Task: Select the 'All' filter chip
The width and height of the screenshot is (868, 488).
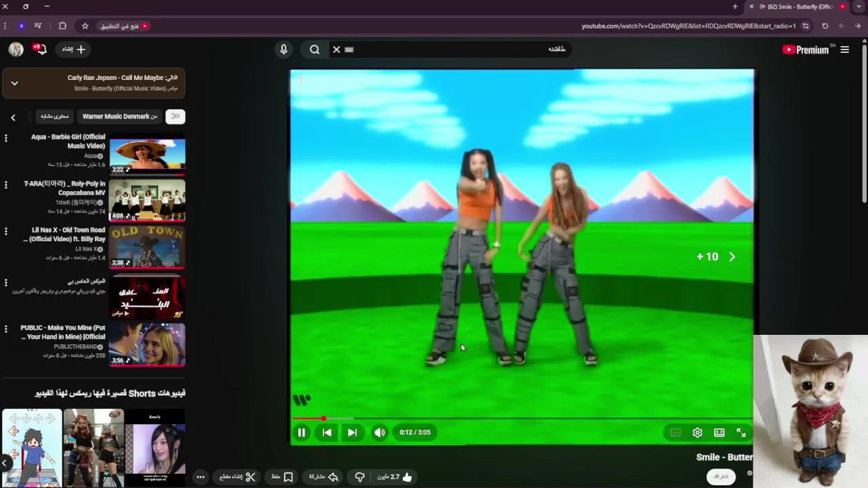Action: point(176,117)
